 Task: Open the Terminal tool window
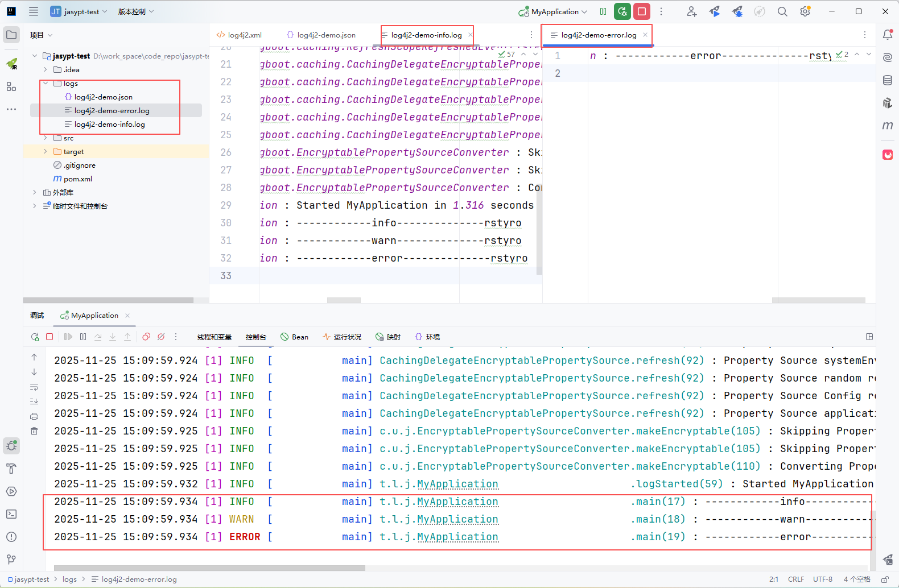[11, 514]
